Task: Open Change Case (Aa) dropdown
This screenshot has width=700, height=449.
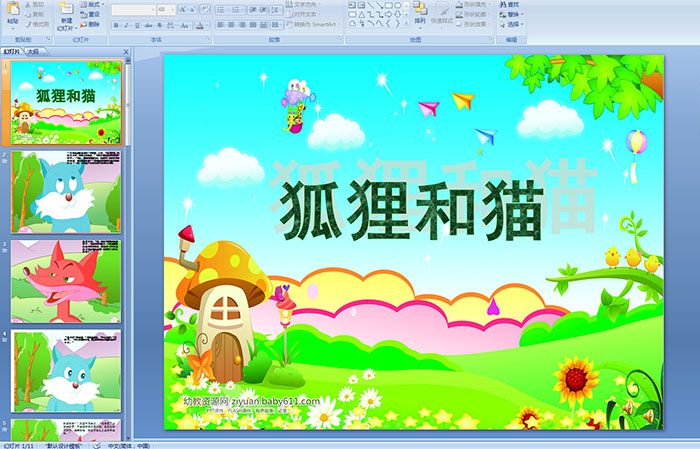Action: click(x=185, y=25)
